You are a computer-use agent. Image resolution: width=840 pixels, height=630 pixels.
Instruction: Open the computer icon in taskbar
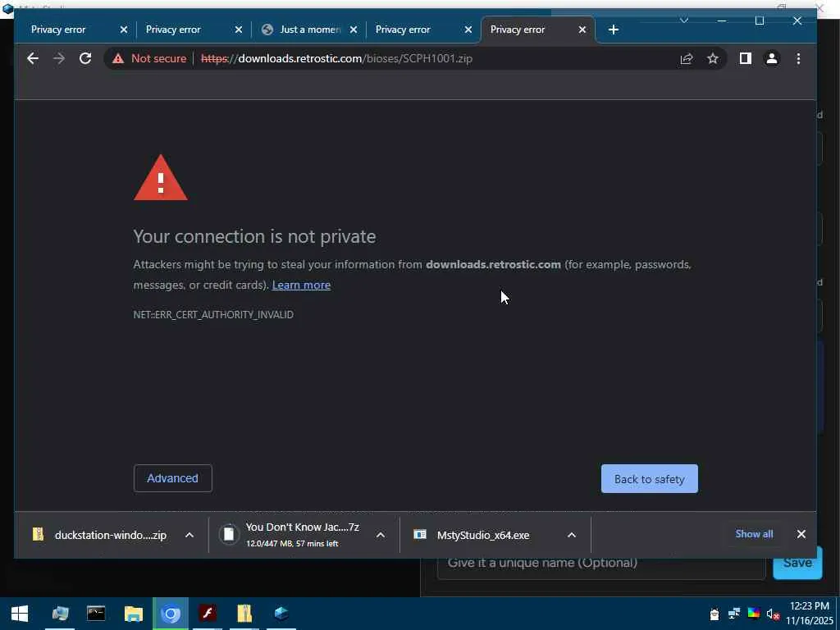click(60, 614)
